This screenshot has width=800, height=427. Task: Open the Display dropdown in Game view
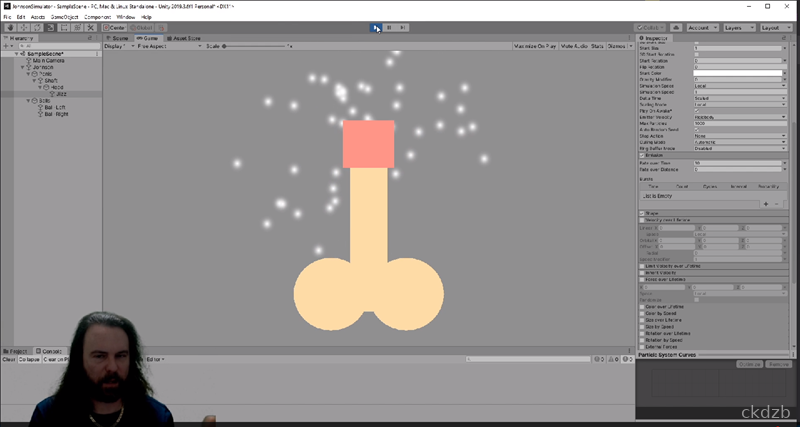point(119,46)
